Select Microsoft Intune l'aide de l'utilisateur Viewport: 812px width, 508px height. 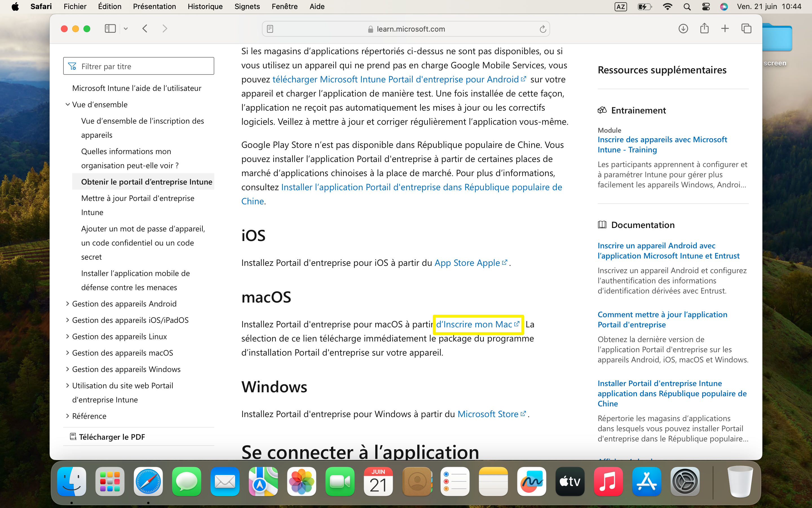(136, 88)
